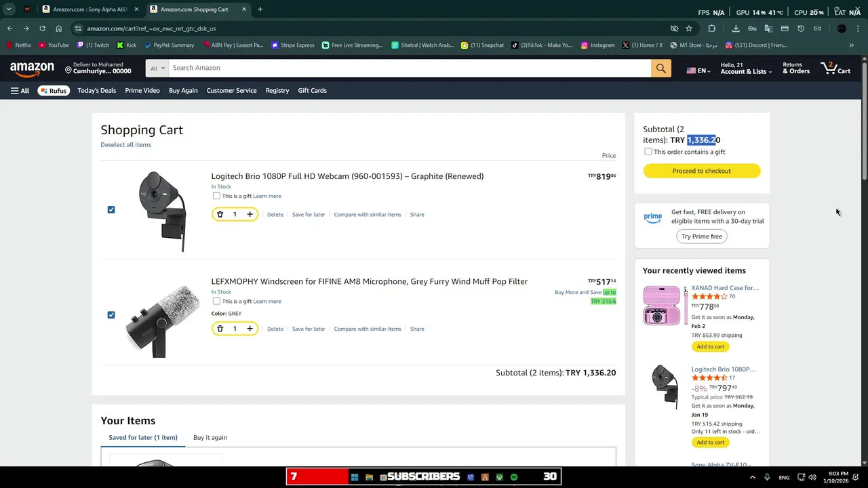Click into Search Amazon field
Image resolution: width=868 pixels, height=488 pixels.
point(410,68)
